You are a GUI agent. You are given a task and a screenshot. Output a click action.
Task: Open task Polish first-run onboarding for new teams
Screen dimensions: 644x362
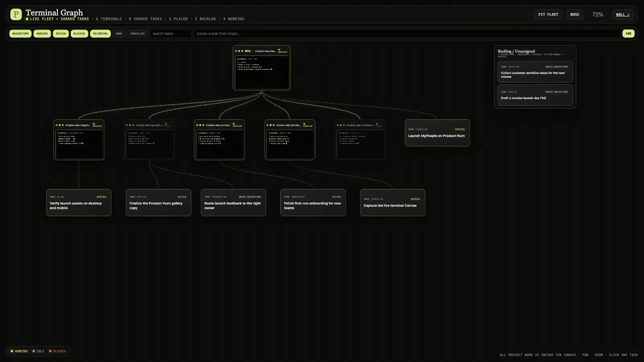point(313,203)
